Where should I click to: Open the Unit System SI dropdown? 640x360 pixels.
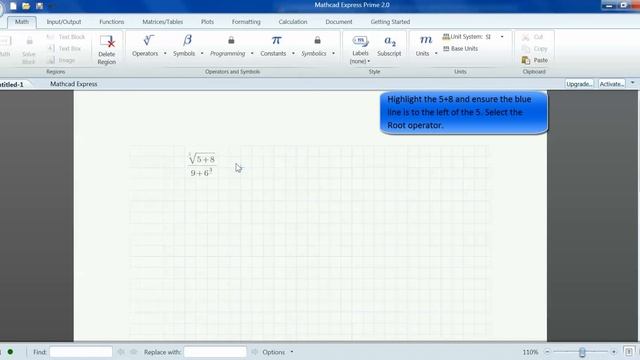point(502,37)
